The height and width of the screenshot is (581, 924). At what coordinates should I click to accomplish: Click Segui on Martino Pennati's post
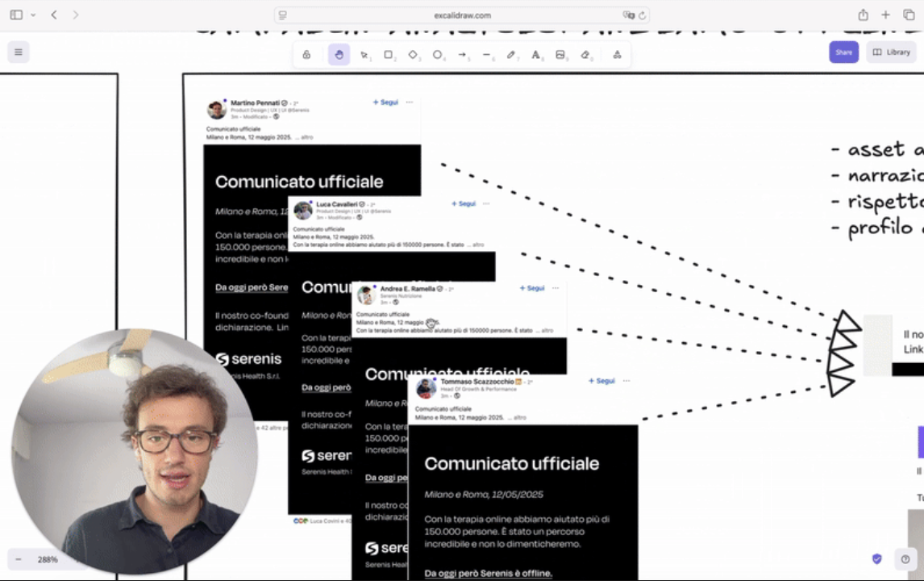(x=385, y=102)
